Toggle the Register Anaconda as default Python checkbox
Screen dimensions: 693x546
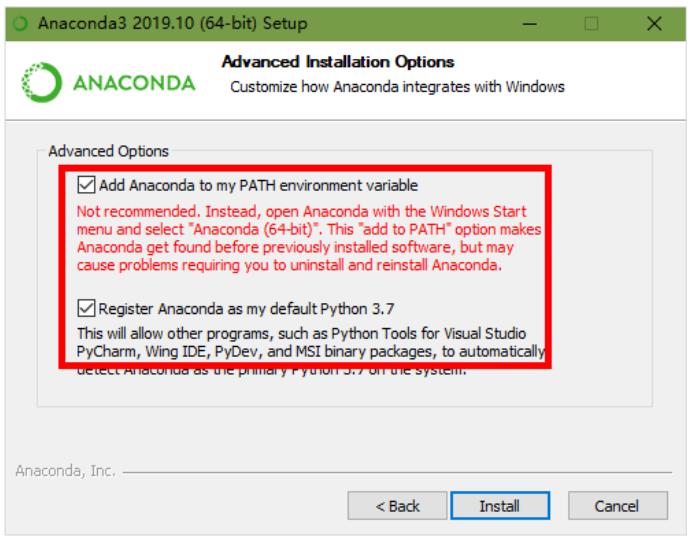(x=87, y=308)
